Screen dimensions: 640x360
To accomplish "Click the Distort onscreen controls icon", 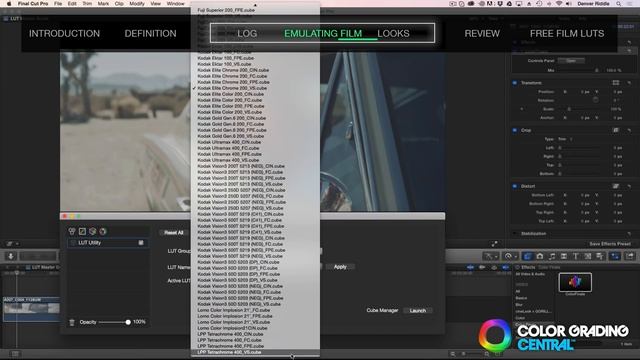I will [x=616, y=186].
